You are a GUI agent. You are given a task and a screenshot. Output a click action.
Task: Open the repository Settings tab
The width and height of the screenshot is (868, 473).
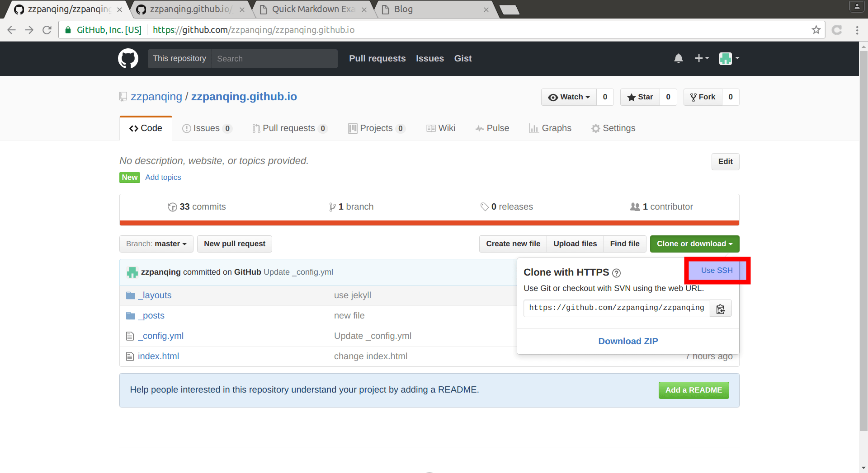tap(613, 128)
